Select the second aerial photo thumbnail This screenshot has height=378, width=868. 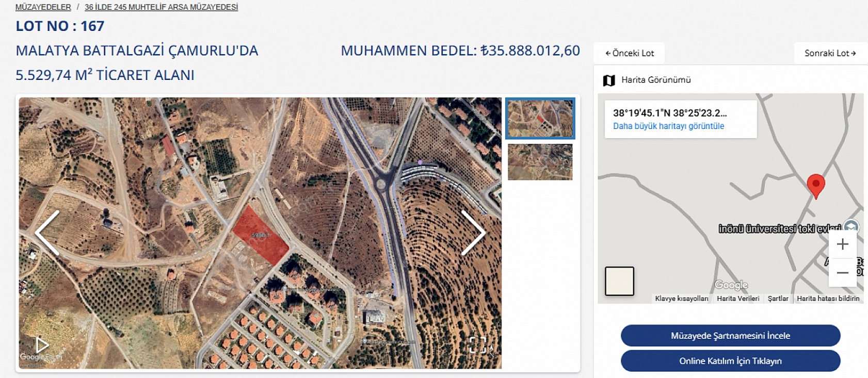tap(540, 162)
